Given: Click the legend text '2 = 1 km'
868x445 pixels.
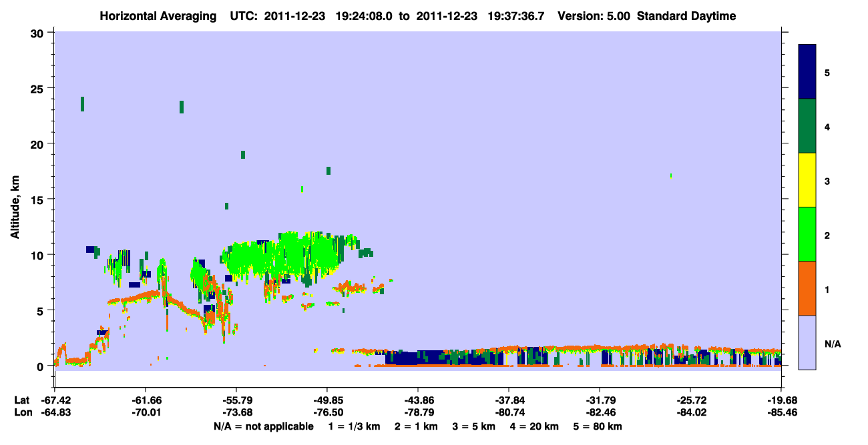Looking at the screenshot, I should 416,426.
